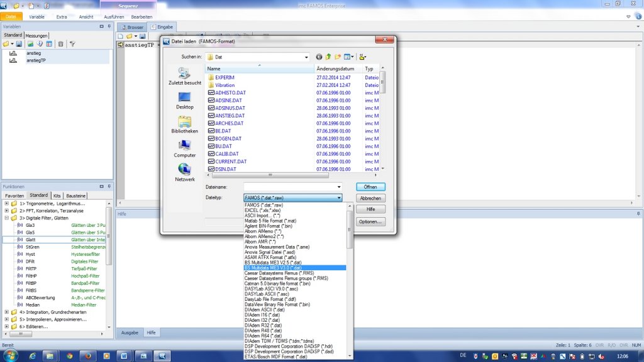The height and width of the screenshot is (362, 644).
Task: Expand the 5> Interpolieren, Approximieren folder
Action: click(6, 319)
